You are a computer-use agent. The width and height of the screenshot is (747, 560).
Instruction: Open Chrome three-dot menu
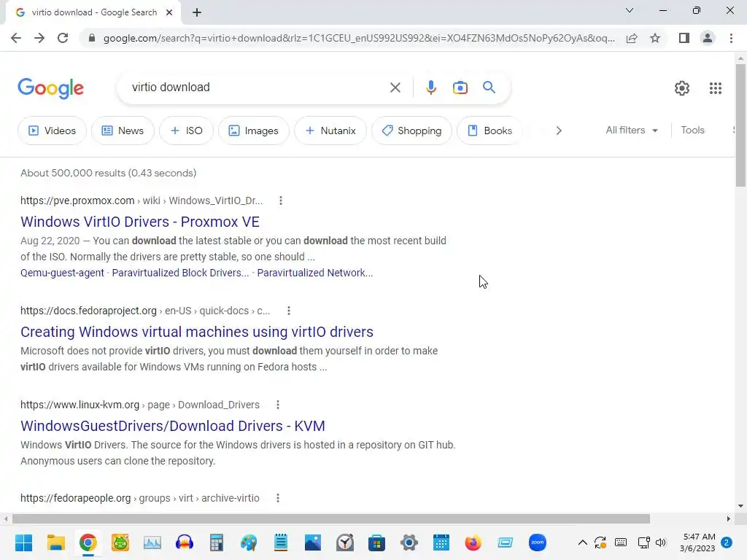coord(731,38)
